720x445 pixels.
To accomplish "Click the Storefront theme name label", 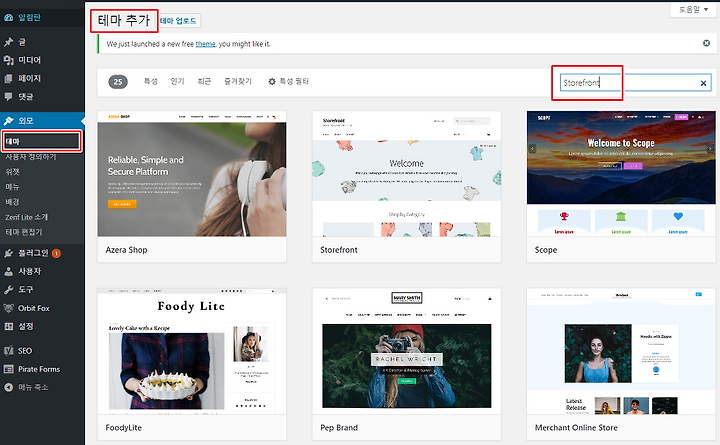I will (x=339, y=250).
